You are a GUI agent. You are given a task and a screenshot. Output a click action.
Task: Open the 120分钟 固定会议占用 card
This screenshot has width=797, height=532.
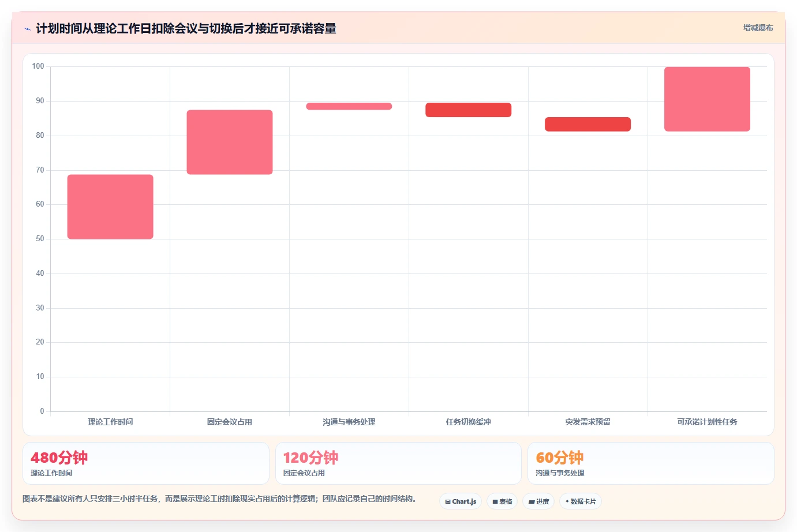pos(398,463)
